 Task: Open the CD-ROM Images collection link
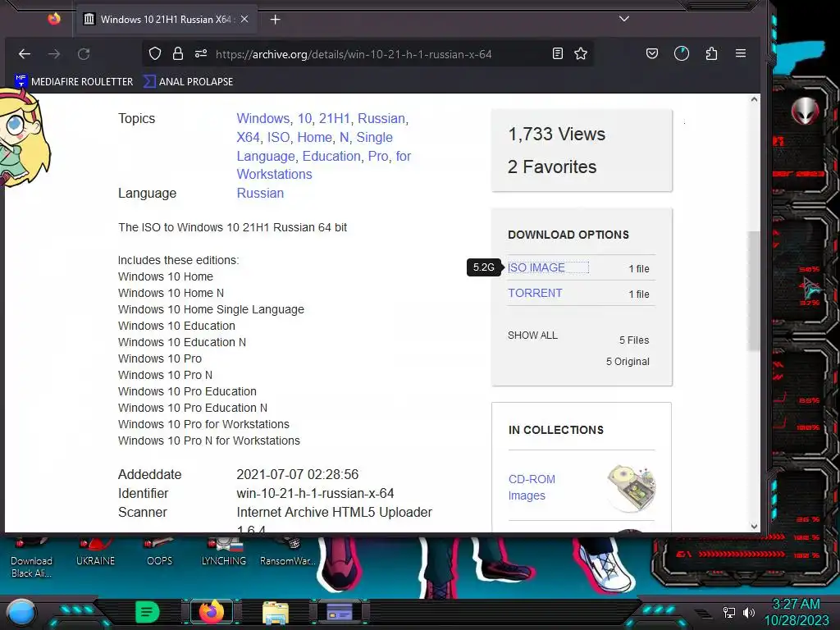[x=532, y=487]
